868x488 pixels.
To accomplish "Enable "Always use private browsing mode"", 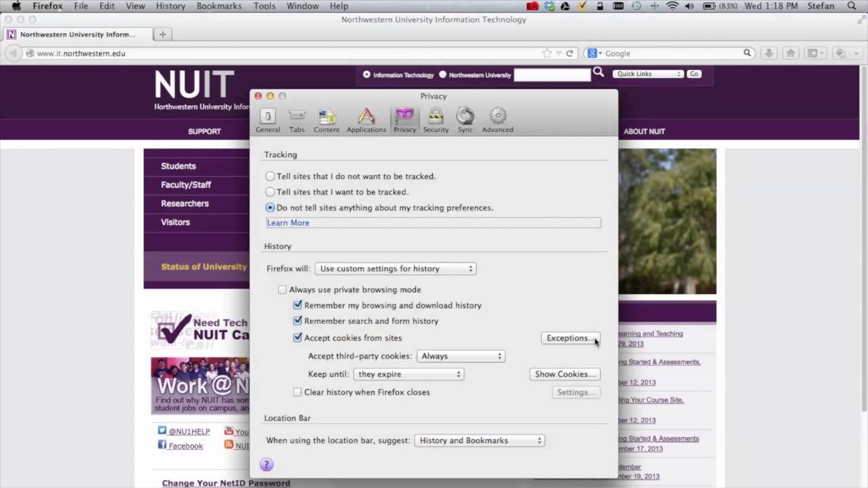I will 282,289.
